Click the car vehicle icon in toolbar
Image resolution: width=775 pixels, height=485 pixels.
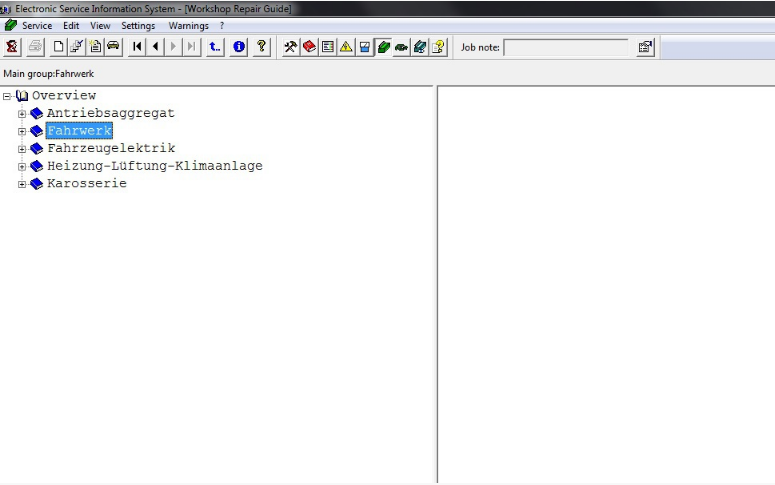point(113,47)
